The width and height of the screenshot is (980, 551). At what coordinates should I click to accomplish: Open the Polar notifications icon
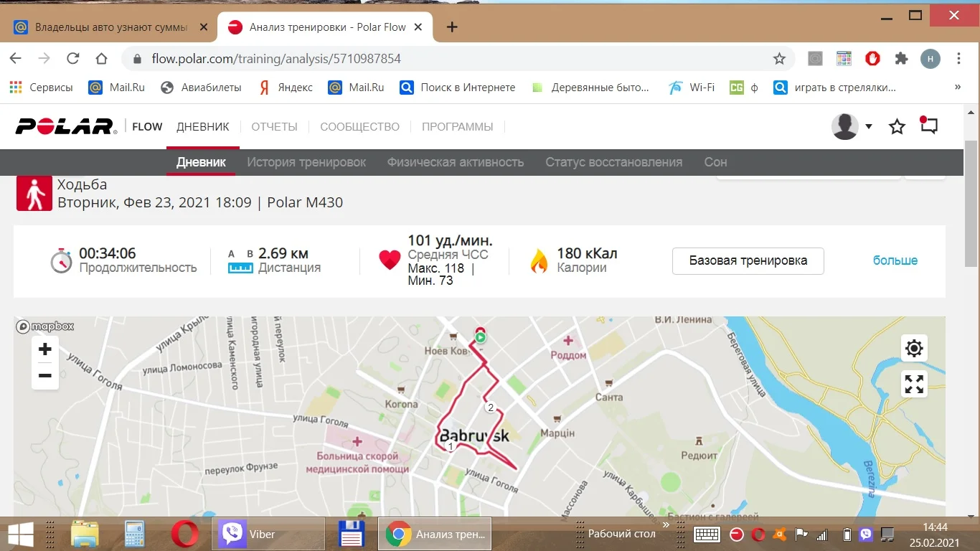928,126
